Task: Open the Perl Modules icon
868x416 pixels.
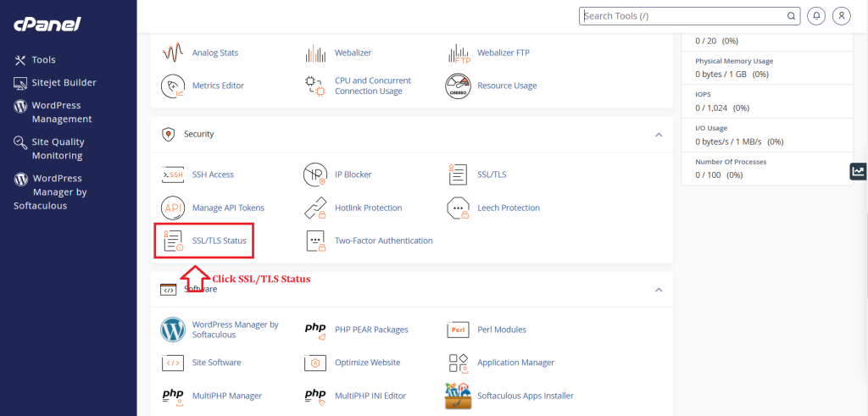Action: click(459, 330)
